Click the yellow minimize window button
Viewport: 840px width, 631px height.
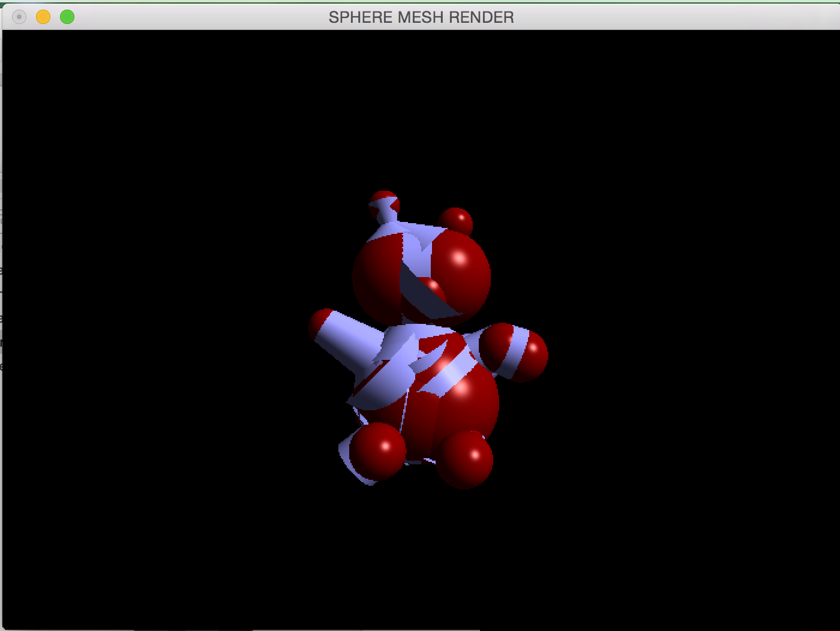point(43,17)
